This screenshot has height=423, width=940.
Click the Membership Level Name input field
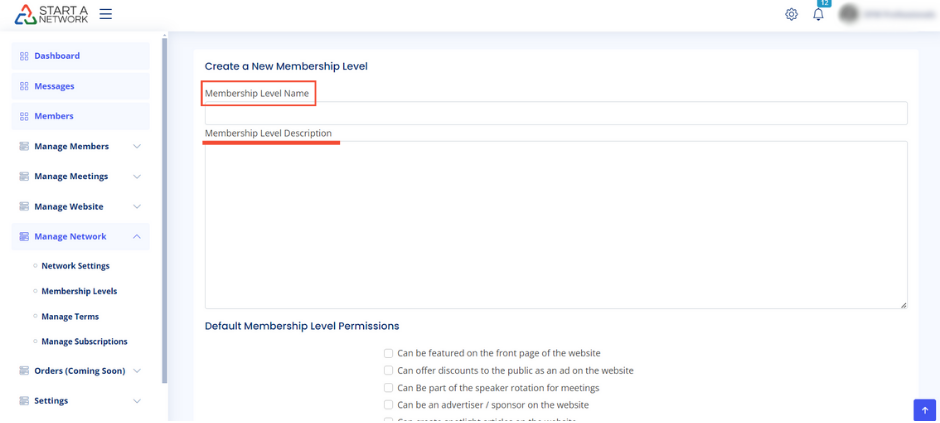click(x=555, y=113)
